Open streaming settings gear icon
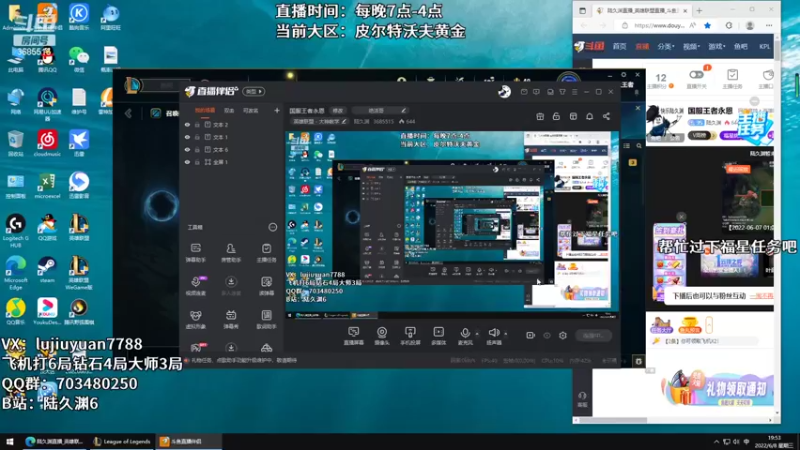 (563, 335)
